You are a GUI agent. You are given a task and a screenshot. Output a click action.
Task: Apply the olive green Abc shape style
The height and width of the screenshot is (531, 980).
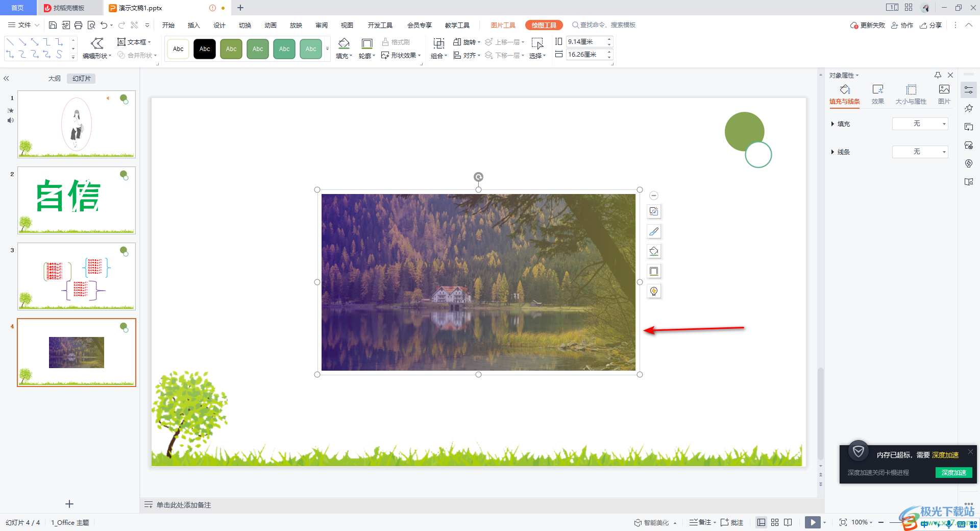pos(231,49)
